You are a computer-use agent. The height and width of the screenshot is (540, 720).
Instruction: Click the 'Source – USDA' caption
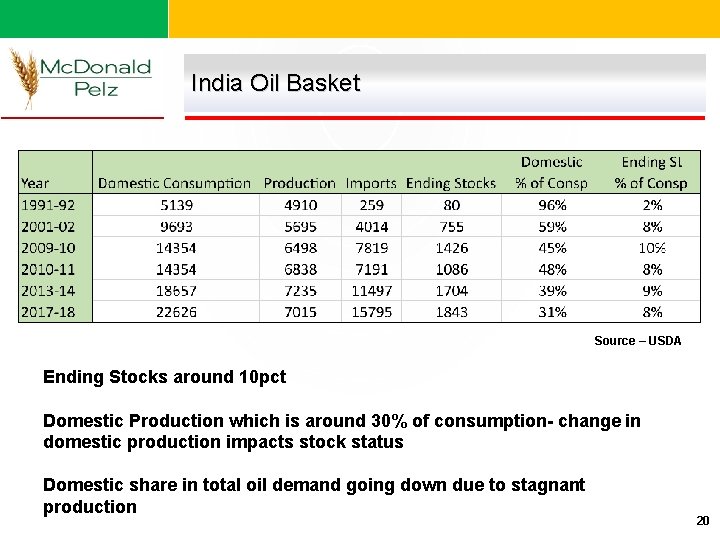[637, 341]
